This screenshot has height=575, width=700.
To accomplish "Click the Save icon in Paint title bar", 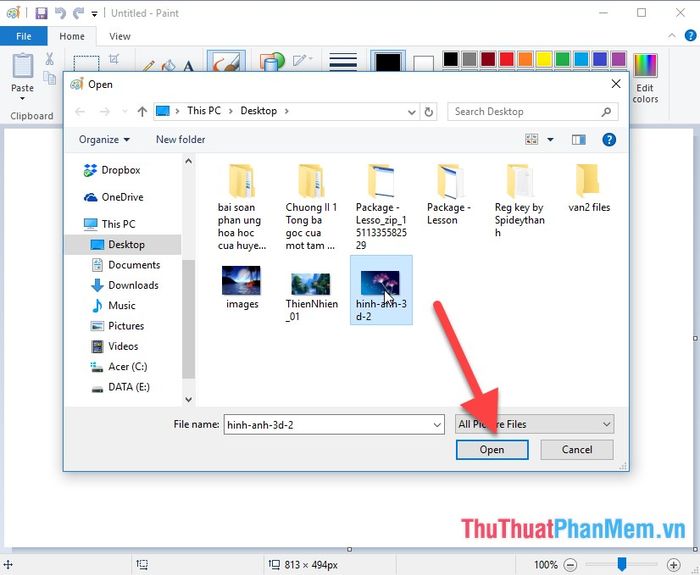I will click(x=41, y=13).
